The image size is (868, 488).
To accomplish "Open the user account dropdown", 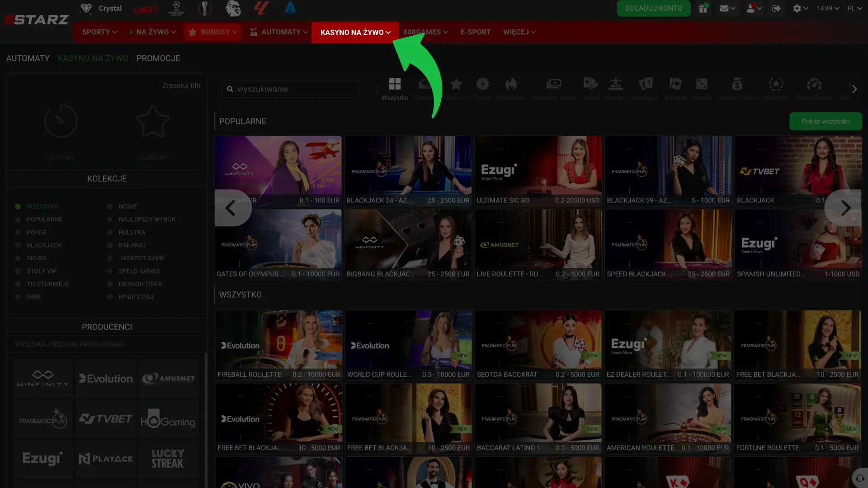I will click(754, 8).
